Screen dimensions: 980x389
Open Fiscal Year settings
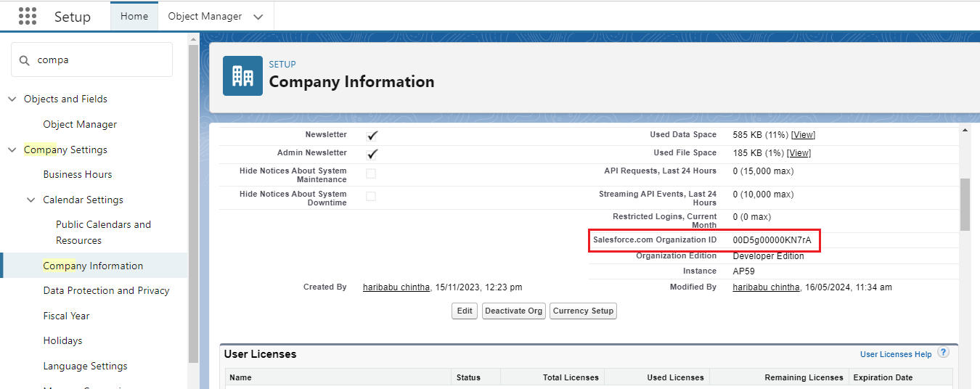pos(66,316)
